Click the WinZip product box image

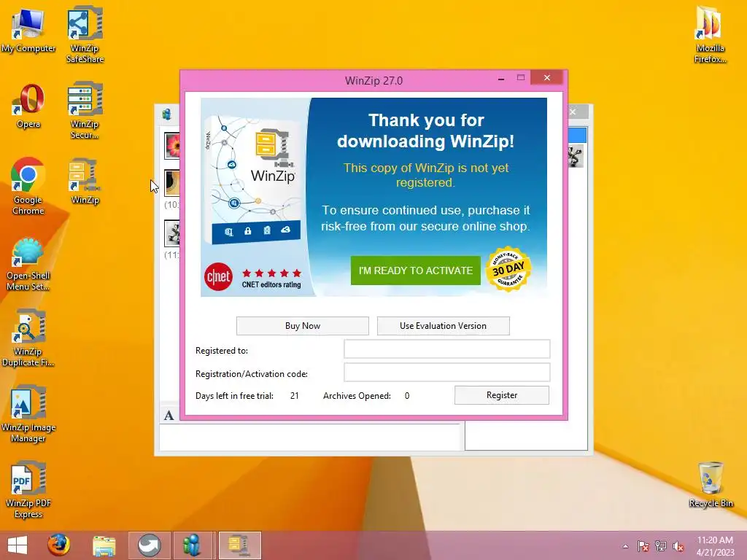pyautogui.click(x=253, y=181)
